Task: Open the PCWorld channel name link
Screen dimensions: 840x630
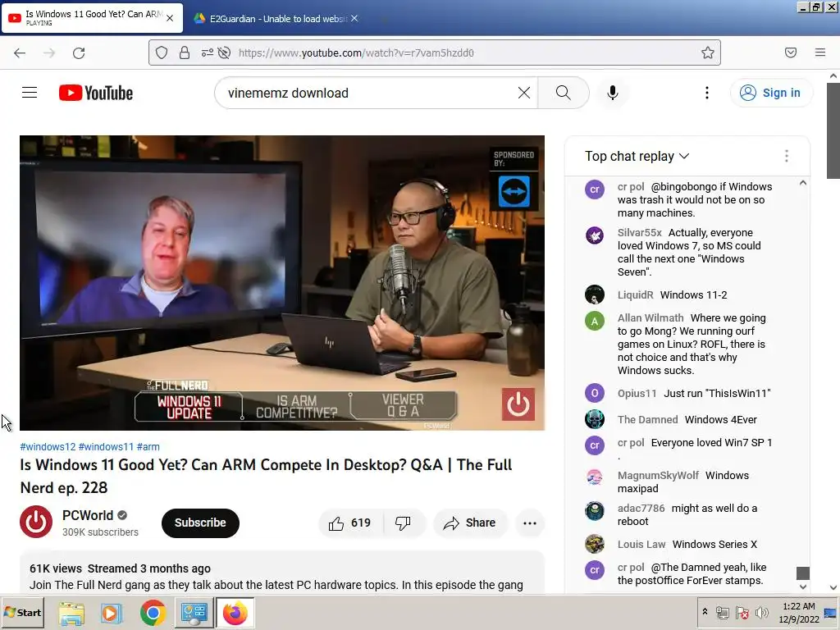Action: [x=87, y=515]
